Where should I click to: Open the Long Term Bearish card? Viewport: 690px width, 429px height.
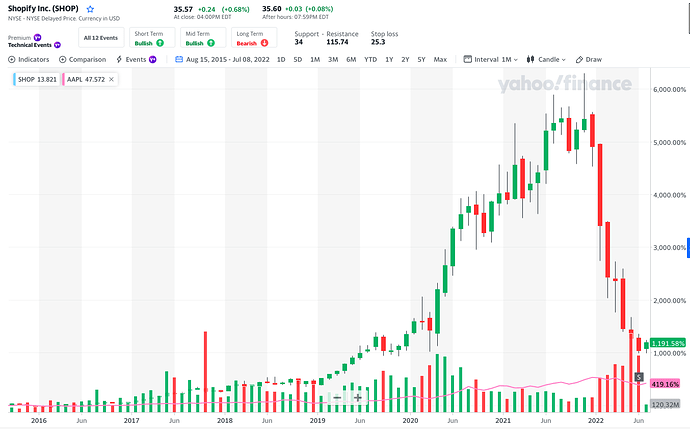254,38
